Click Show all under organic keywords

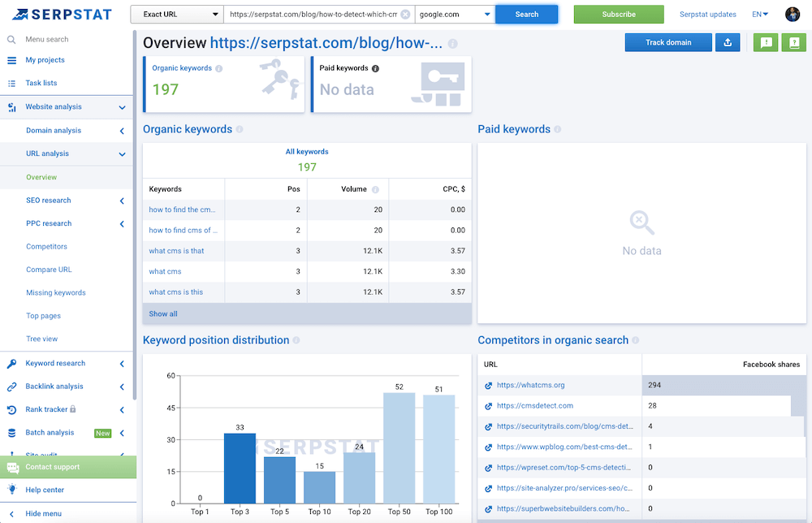(x=163, y=313)
